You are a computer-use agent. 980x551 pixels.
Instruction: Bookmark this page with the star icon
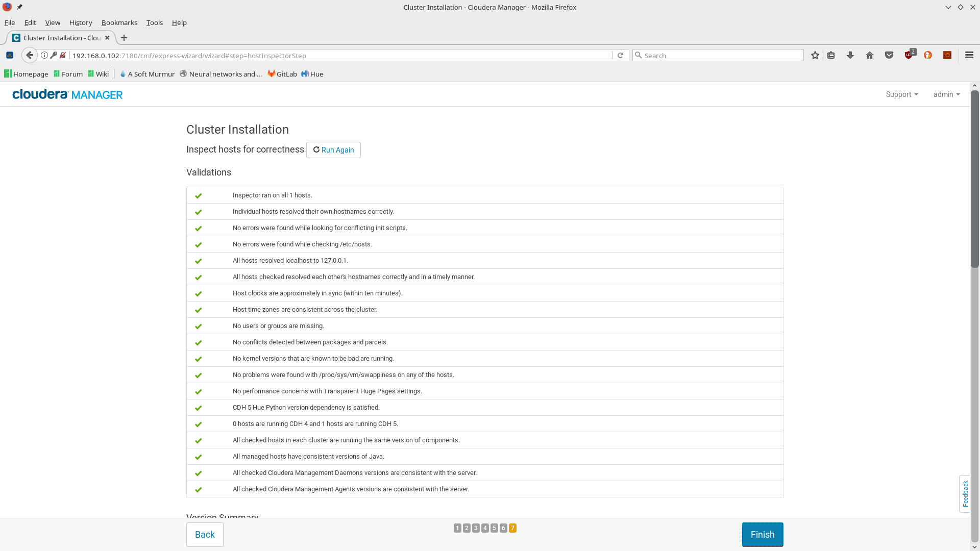815,55
